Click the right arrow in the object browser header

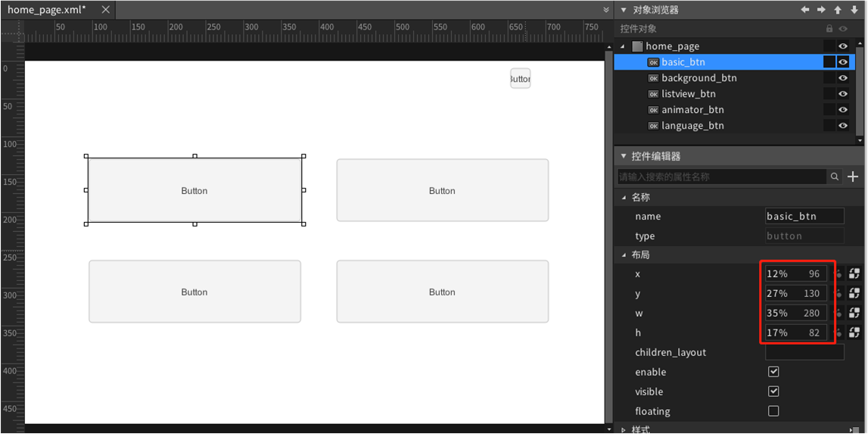point(822,10)
